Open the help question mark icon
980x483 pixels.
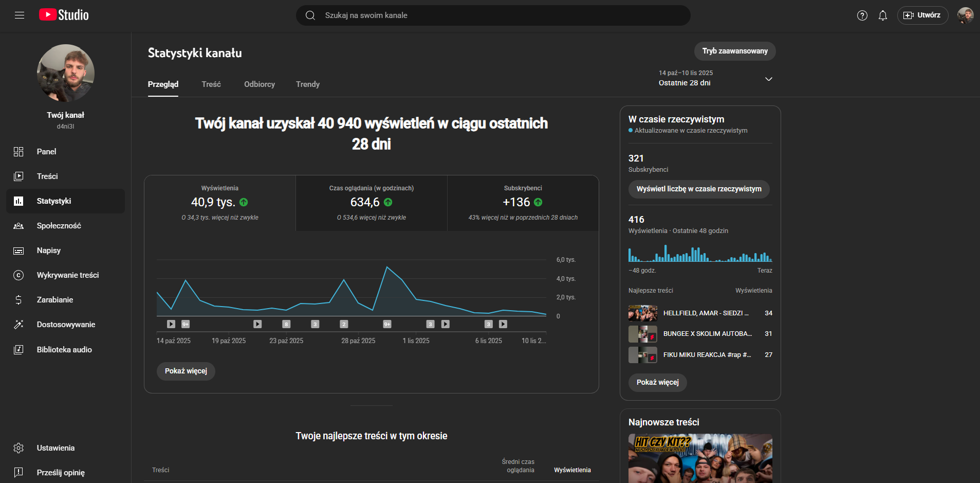tap(862, 15)
